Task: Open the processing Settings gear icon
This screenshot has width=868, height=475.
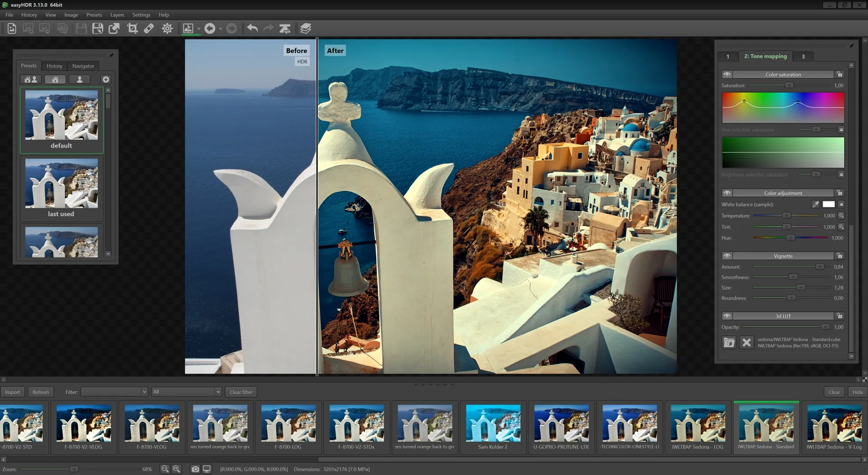Action: click(x=167, y=28)
